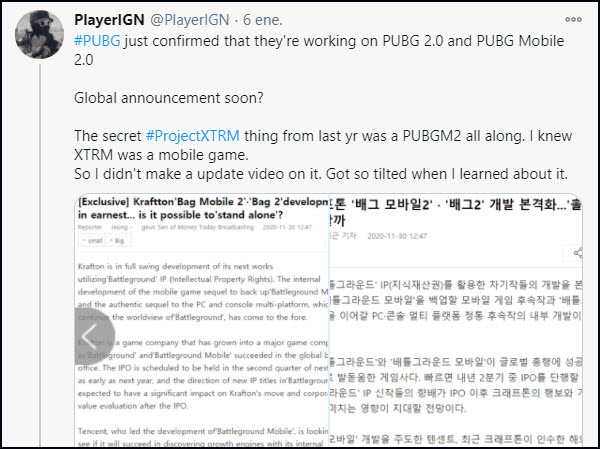The height and width of the screenshot is (449, 600).
Task: Click PlayerIGN's profile avatar picture
Action: (x=39, y=34)
